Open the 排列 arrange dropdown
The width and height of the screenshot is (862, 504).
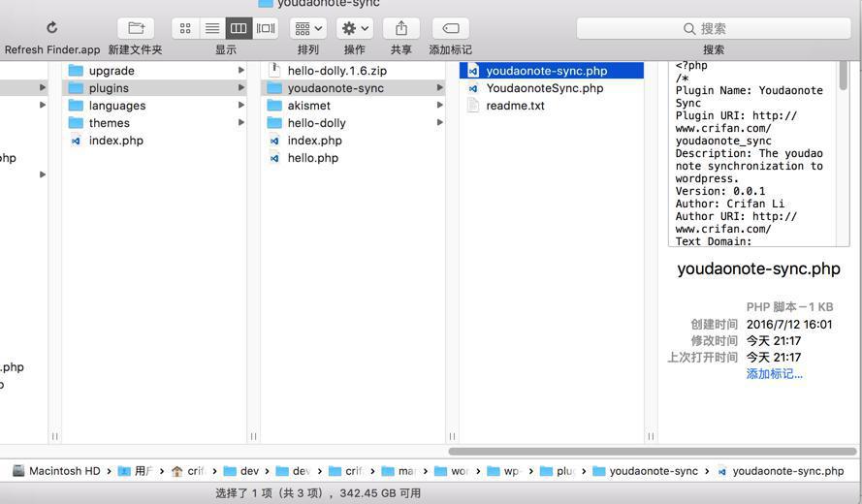pos(308,28)
